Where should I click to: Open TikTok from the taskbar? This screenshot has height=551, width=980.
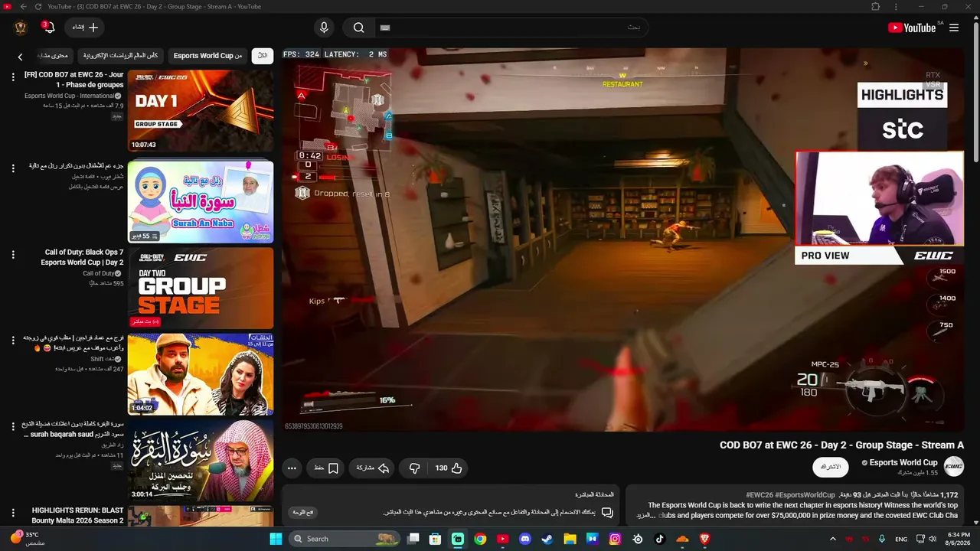(660, 539)
